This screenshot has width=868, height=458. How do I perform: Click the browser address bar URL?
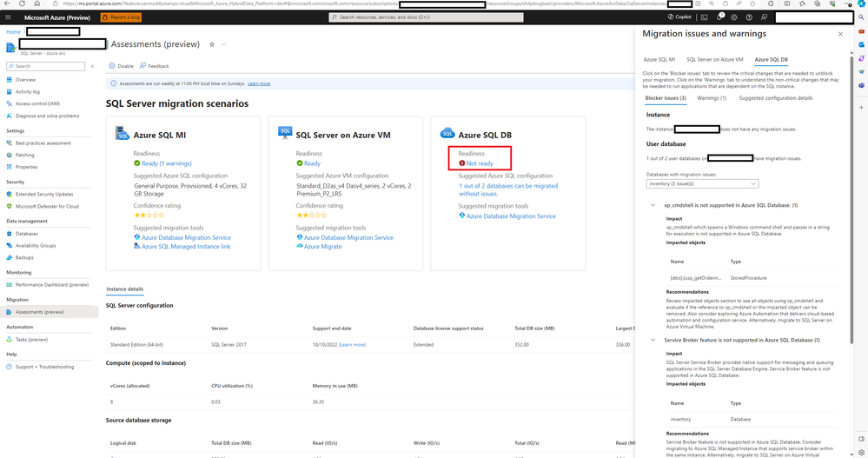(x=365, y=3)
